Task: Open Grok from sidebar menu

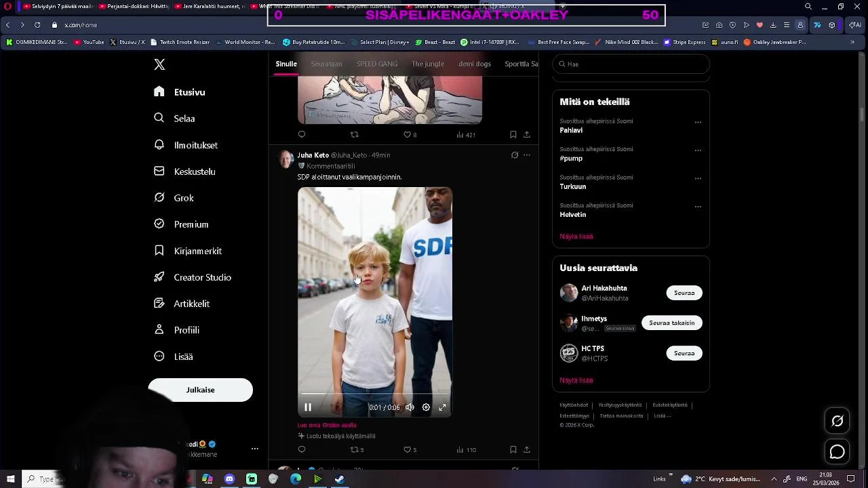Action: (x=174, y=198)
